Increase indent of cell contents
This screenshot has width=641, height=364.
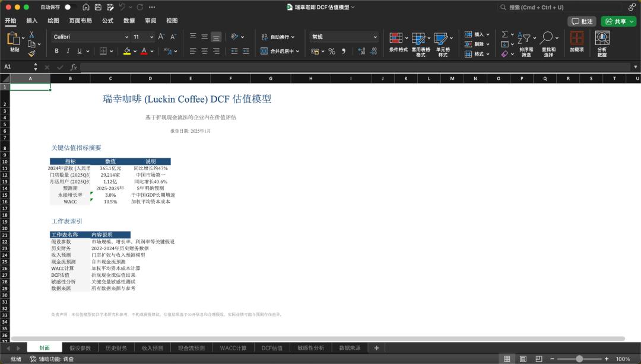click(x=246, y=51)
